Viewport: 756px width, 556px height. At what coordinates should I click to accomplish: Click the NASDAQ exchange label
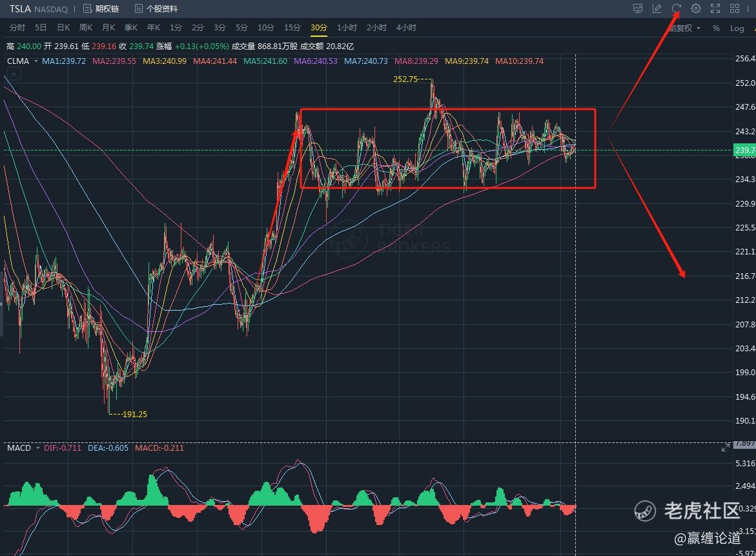tap(51, 9)
